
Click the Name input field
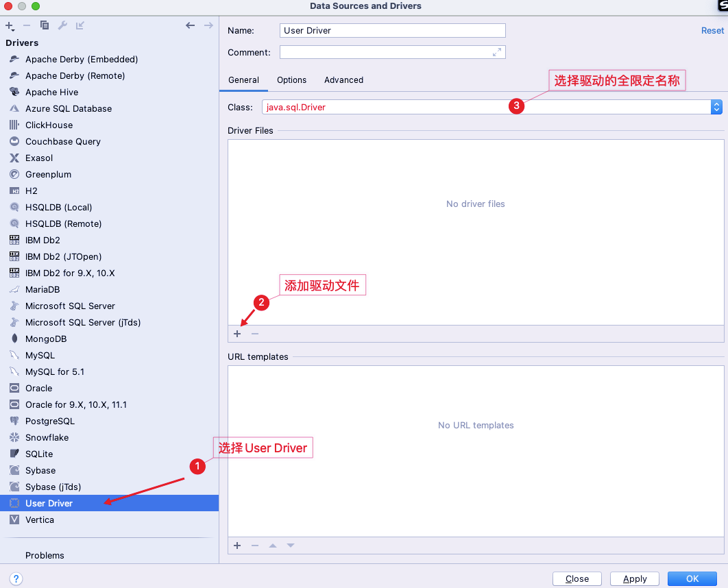(x=392, y=31)
